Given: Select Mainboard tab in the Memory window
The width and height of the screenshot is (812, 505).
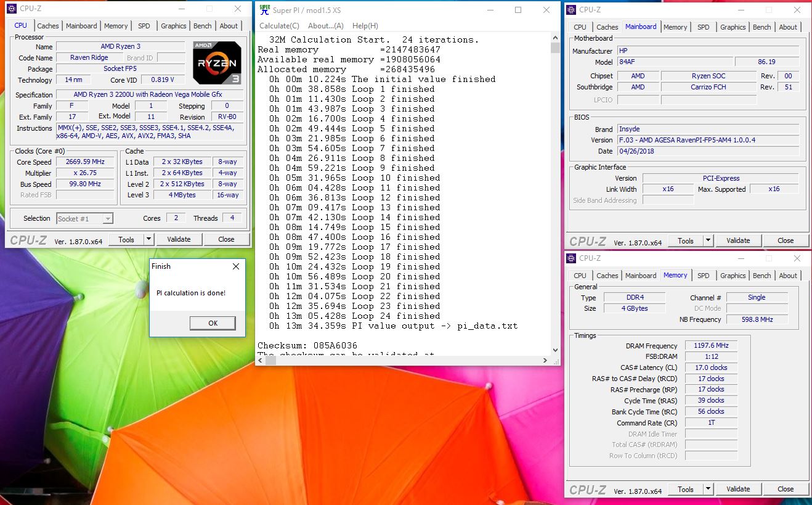Looking at the screenshot, I should pos(641,276).
